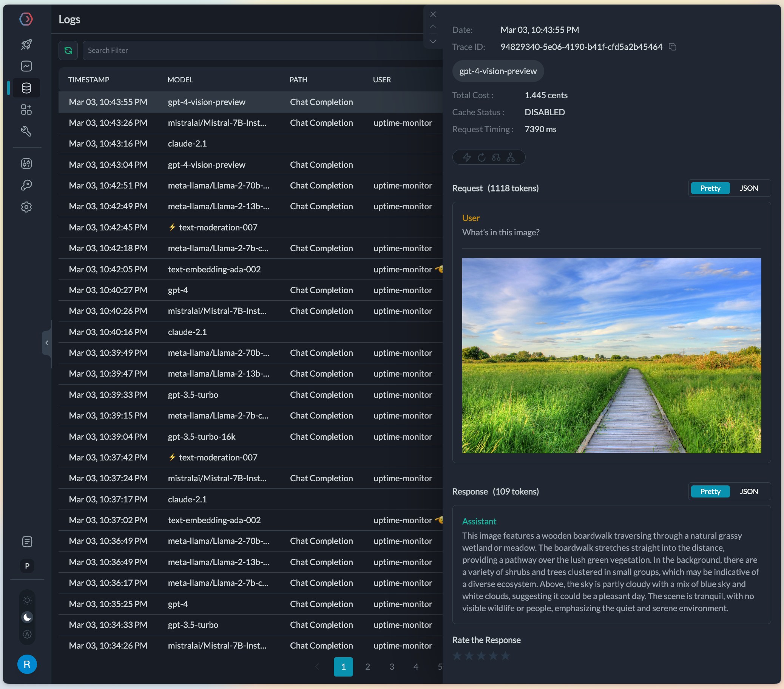The height and width of the screenshot is (689, 784).
Task: Go to page 3 of the logs
Action: coord(392,667)
